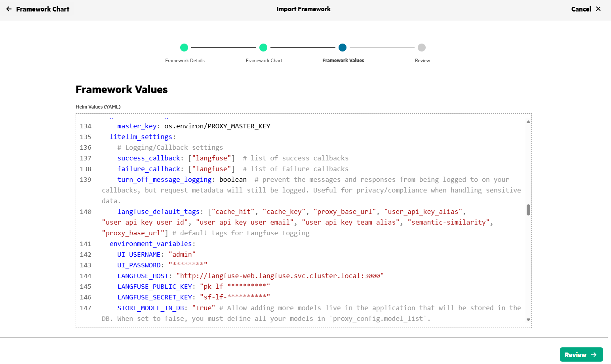Image resolution: width=611 pixels, height=364 pixels.
Task: Go back via the Framework Chart button
Action: click(x=38, y=9)
